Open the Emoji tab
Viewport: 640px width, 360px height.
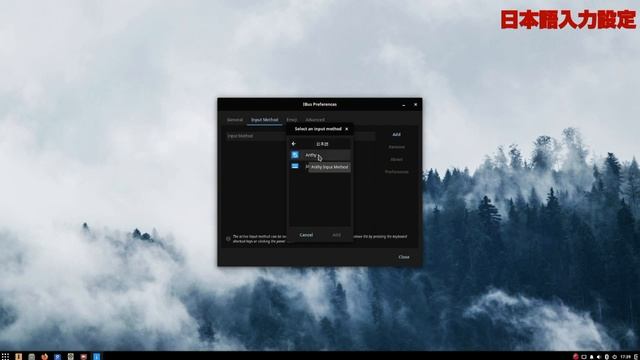(291, 120)
